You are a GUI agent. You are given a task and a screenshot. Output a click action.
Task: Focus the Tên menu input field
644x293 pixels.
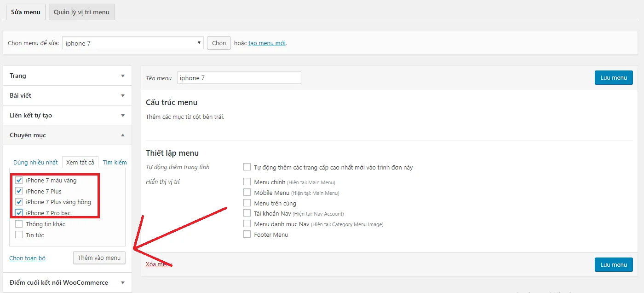(x=239, y=78)
